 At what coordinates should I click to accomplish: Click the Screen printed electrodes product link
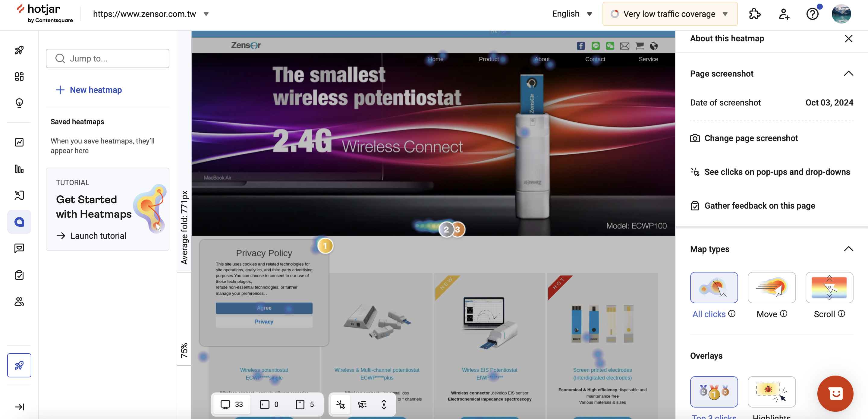(x=602, y=373)
